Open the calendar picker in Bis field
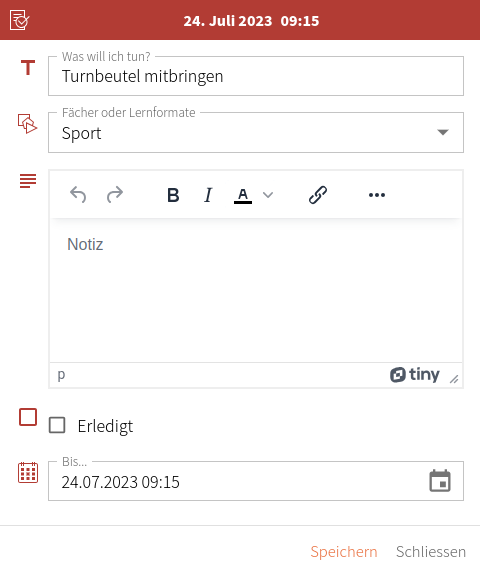Image resolution: width=480 pixels, height=576 pixels. [x=440, y=480]
